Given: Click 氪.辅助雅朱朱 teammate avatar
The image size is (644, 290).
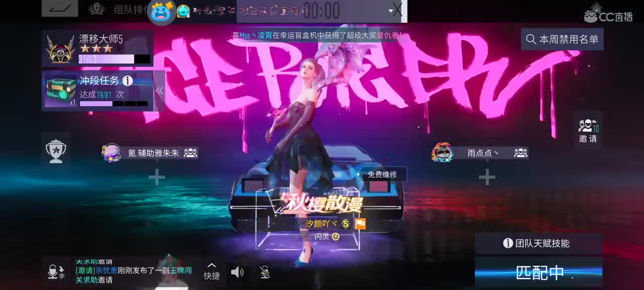Looking at the screenshot, I should [112, 152].
